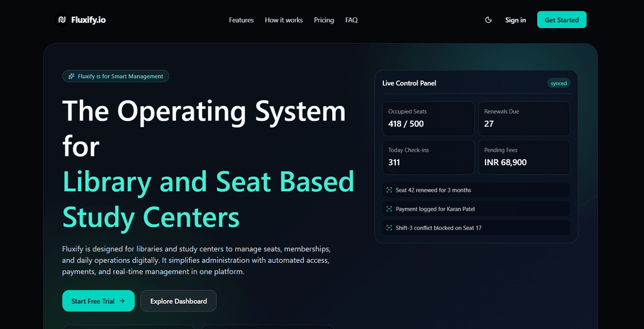Click icon beside Shift-3 conflict blocked entry

tap(388, 228)
